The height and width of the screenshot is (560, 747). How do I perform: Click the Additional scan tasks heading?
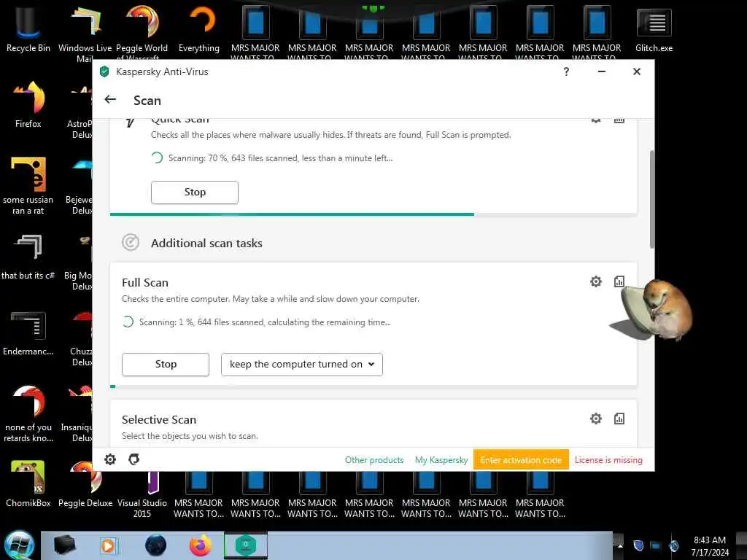coord(206,243)
